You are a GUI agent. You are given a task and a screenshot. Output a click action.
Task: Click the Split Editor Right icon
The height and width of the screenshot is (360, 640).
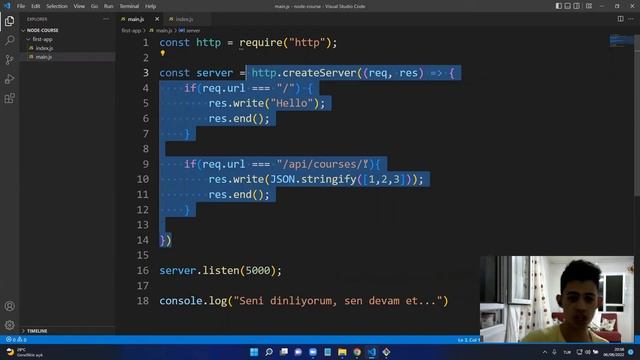[x=620, y=19]
